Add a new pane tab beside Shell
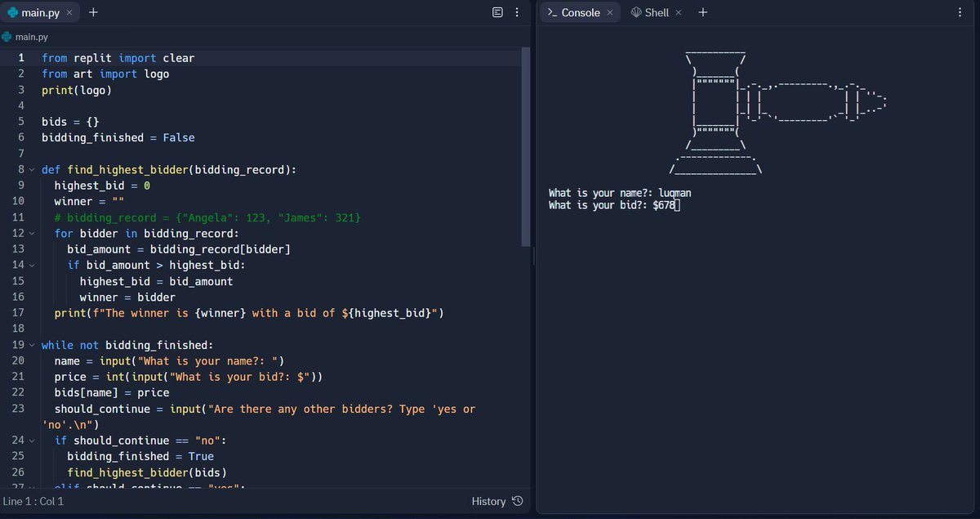Image resolution: width=980 pixels, height=519 pixels. point(703,12)
